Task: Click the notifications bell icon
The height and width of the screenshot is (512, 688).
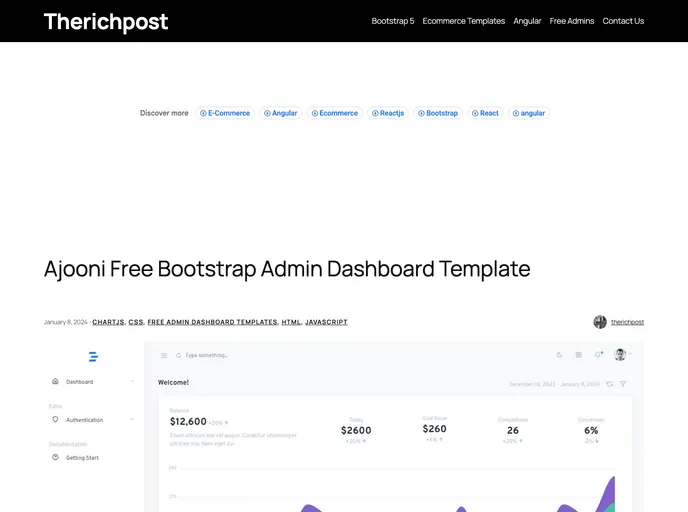Action: (598, 355)
